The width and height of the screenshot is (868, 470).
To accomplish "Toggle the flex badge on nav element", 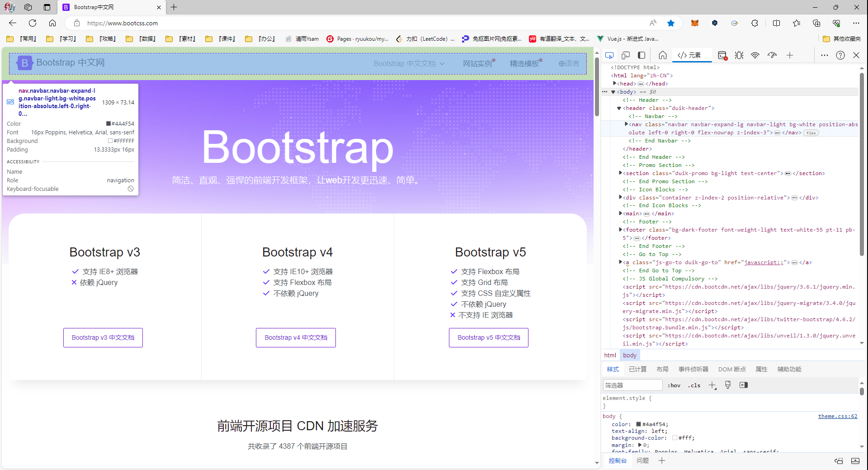I will click(811, 133).
